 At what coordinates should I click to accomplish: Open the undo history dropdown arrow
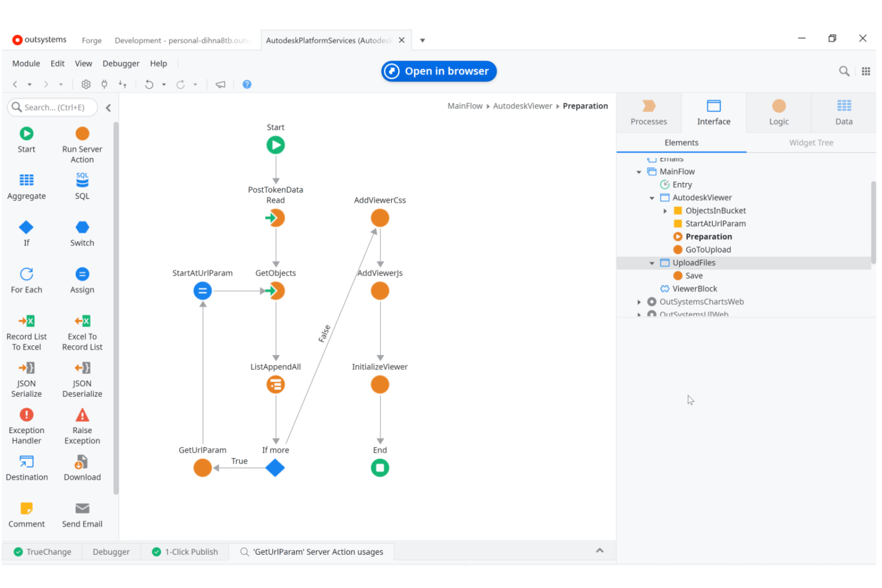coord(164,85)
